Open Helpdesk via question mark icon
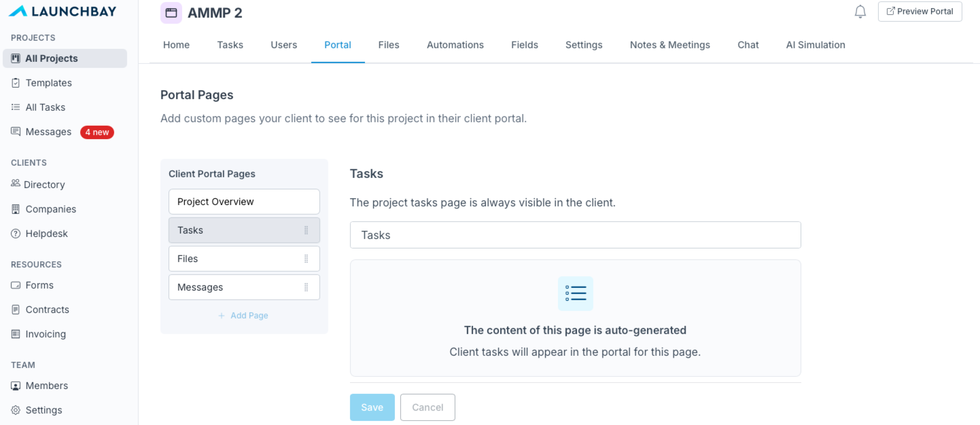 tap(16, 234)
